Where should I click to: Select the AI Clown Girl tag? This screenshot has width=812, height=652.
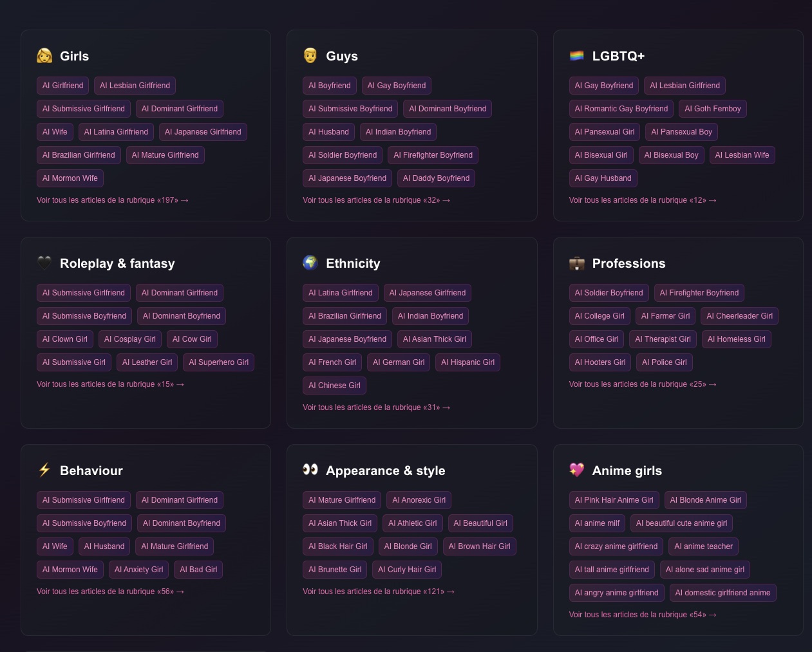click(65, 339)
